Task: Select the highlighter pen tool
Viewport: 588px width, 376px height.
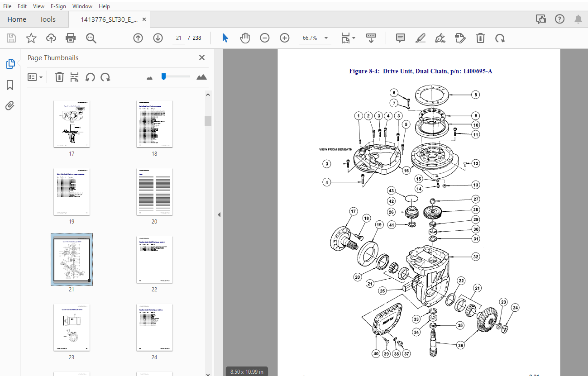Action: coord(421,38)
